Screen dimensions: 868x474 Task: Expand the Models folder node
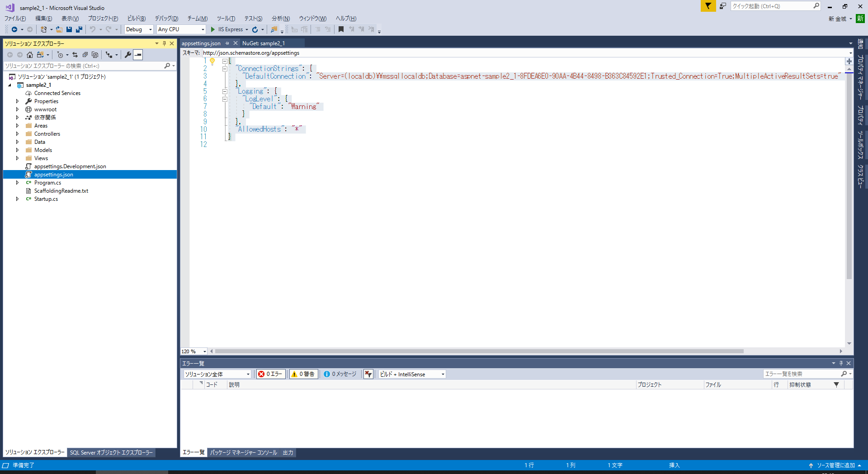(x=18, y=150)
